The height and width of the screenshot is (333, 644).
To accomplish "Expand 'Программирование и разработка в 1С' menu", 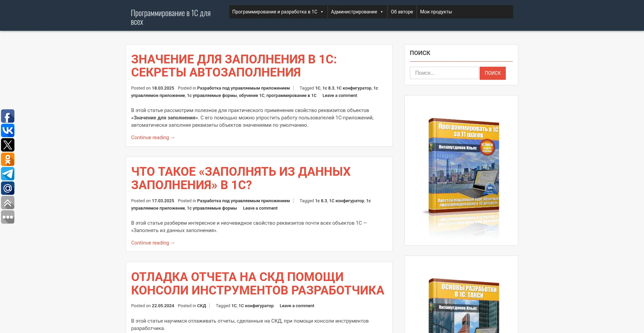I will coord(278,12).
